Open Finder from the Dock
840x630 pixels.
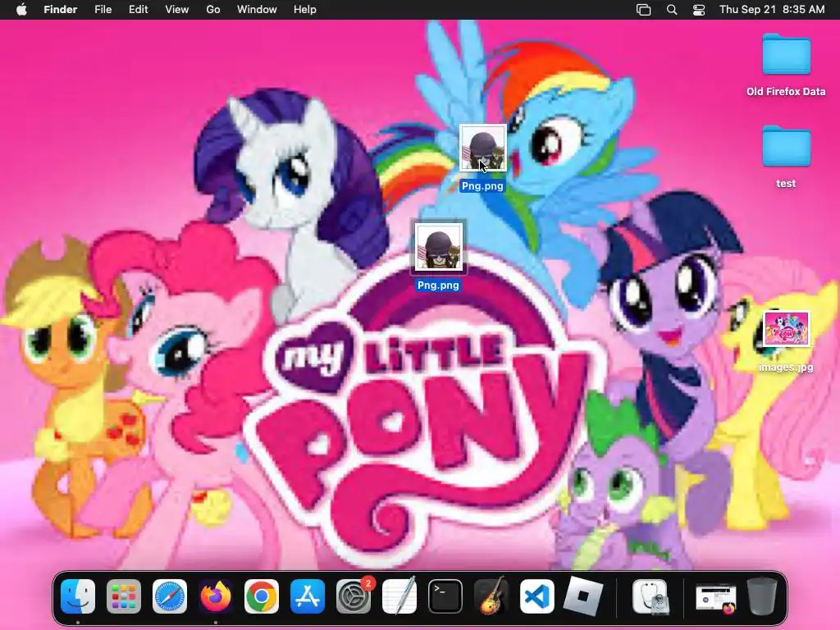(78, 596)
